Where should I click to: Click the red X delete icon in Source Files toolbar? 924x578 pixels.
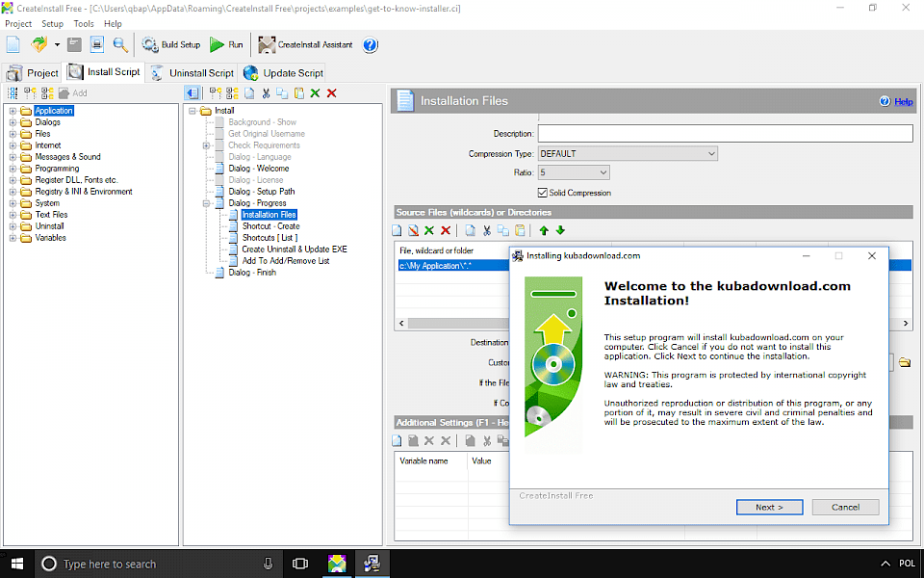coord(446,230)
